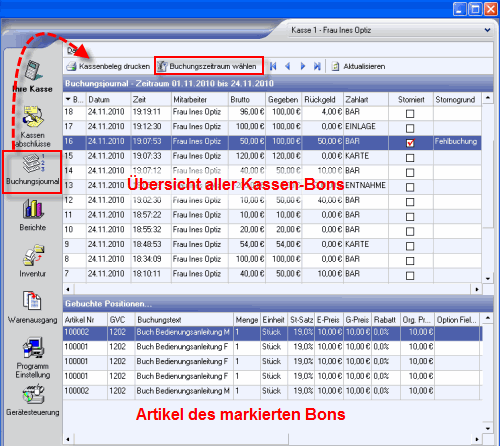This screenshot has height=446, width=500.
Task: Toggle Storniert checkbox for booking 8
Action: (410, 261)
